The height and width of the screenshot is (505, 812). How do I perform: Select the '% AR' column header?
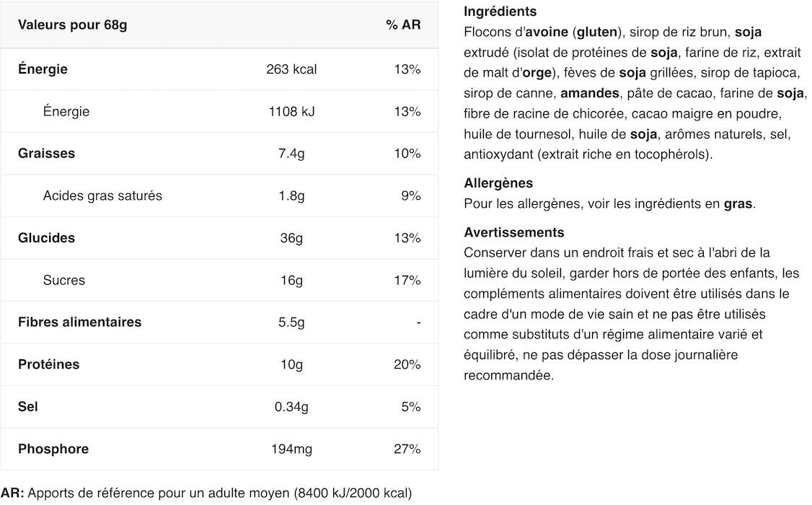click(403, 25)
